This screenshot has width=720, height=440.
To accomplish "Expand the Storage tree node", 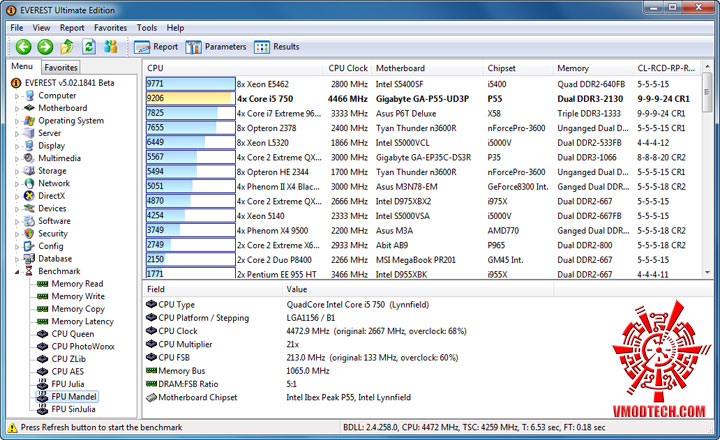I will tap(17, 172).
